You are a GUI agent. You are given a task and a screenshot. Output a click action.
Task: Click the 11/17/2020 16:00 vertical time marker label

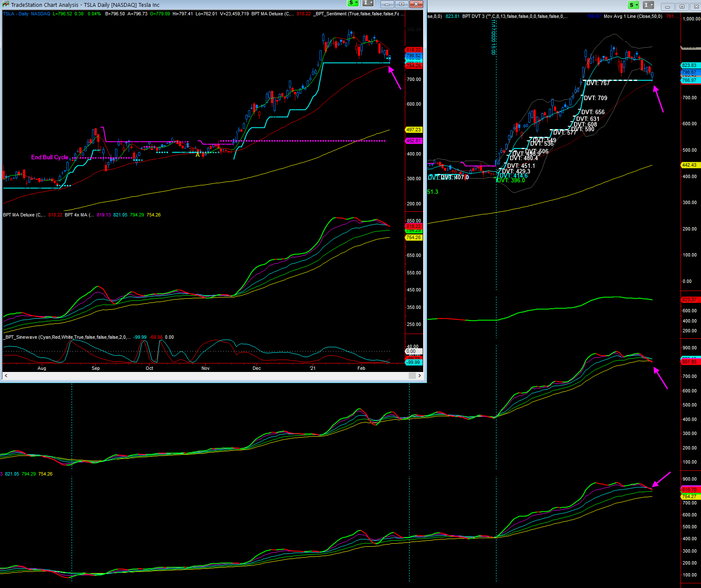(x=493, y=37)
